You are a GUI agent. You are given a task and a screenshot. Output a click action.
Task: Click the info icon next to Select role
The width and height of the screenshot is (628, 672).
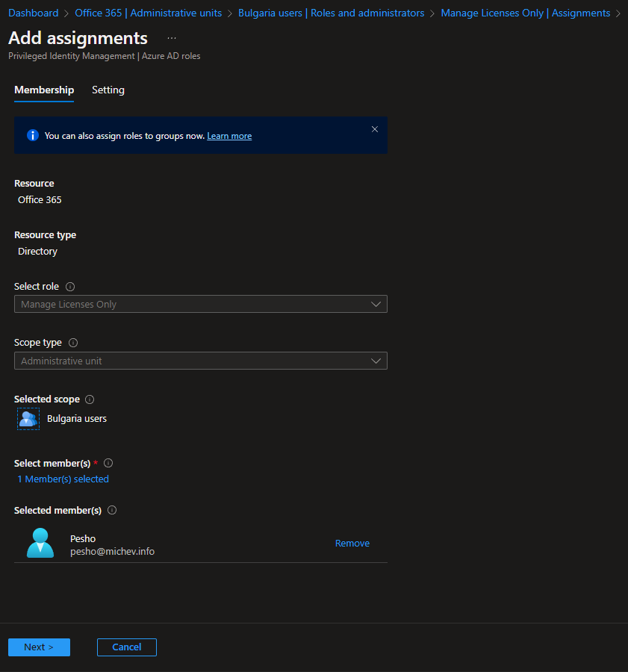[x=70, y=287]
